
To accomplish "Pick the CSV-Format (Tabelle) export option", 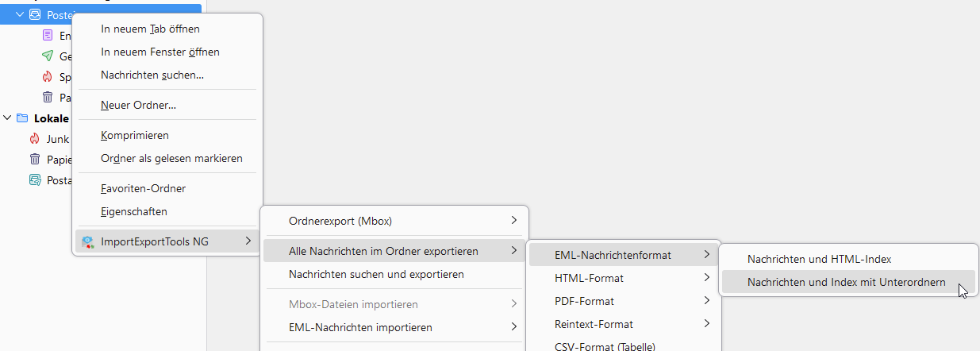I will click(x=605, y=345).
